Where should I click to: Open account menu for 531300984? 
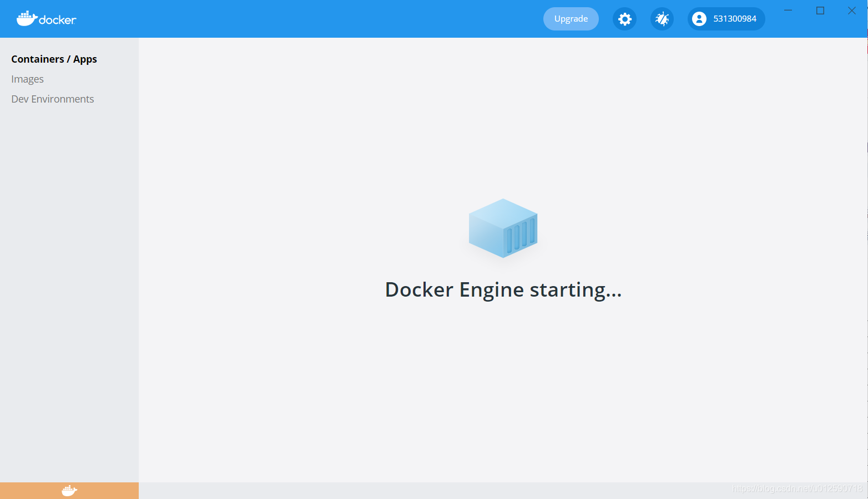tap(726, 19)
